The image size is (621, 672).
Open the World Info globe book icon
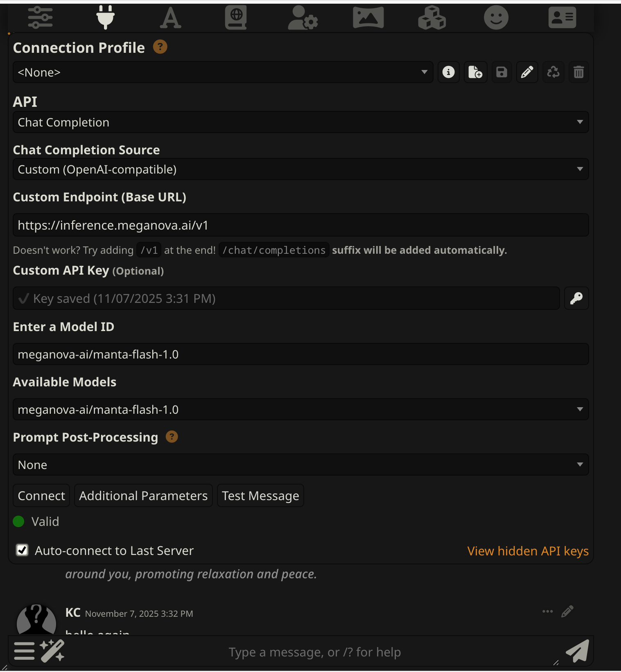[236, 18]
